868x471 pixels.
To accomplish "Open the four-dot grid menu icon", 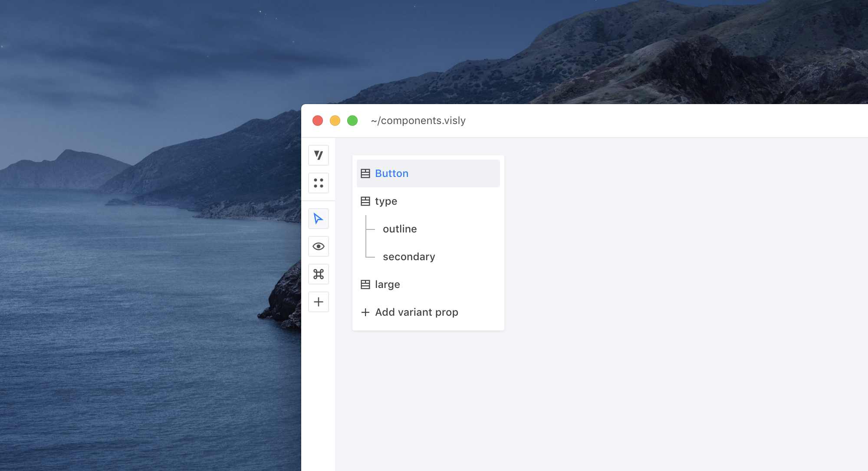I will 319,183.
